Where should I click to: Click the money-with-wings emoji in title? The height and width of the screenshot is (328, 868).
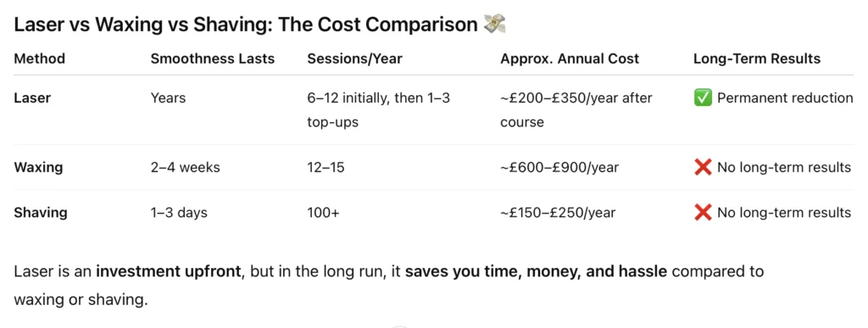(x=495, y=25)
